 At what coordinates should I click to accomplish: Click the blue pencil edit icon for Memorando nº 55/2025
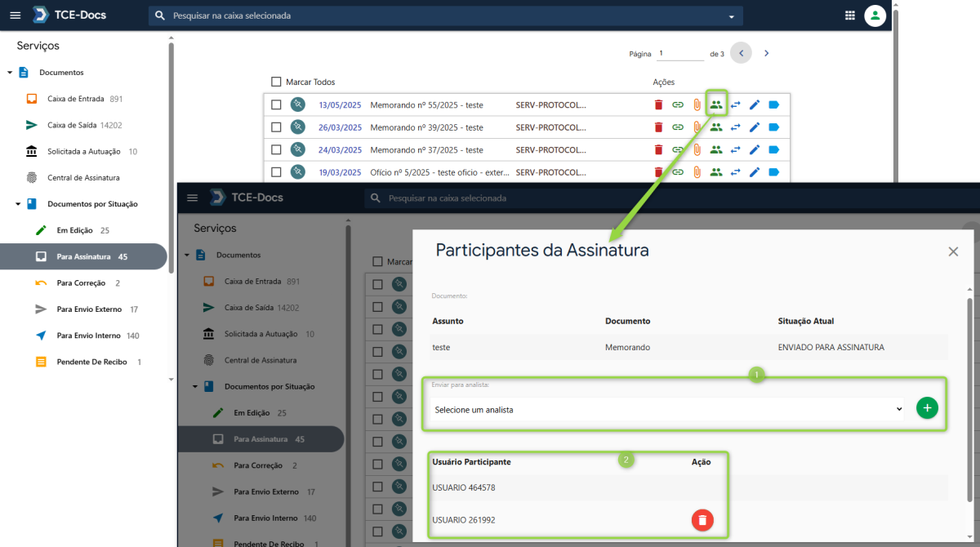pyautogui.click(x=755, y=105)
